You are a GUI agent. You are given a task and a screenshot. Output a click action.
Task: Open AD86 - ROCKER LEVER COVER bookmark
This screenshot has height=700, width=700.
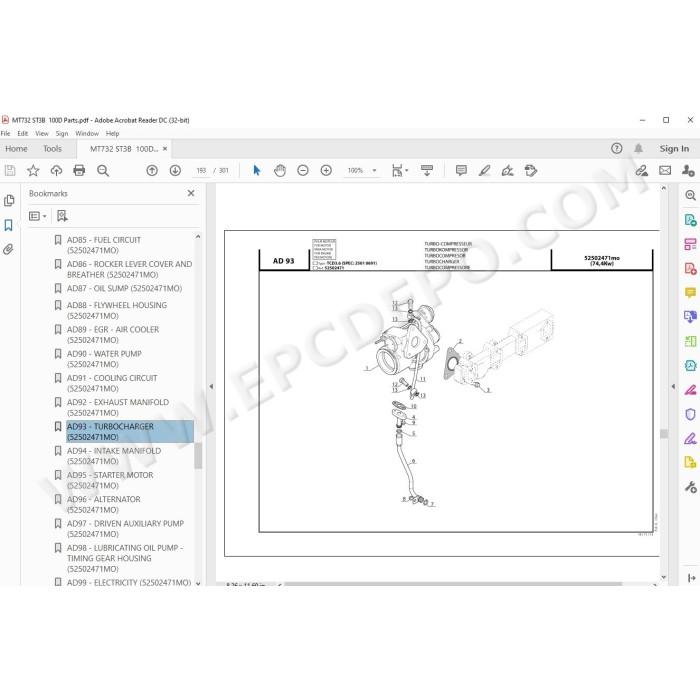(129, 269)
